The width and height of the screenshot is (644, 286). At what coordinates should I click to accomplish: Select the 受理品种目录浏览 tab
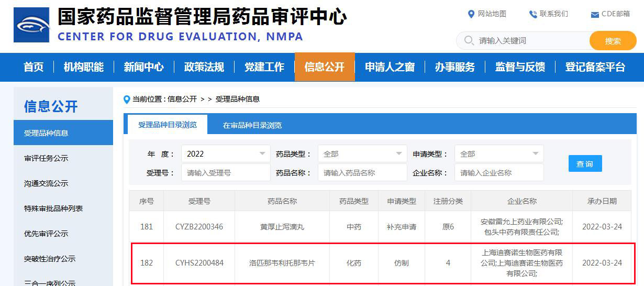[x=168, y=125]
